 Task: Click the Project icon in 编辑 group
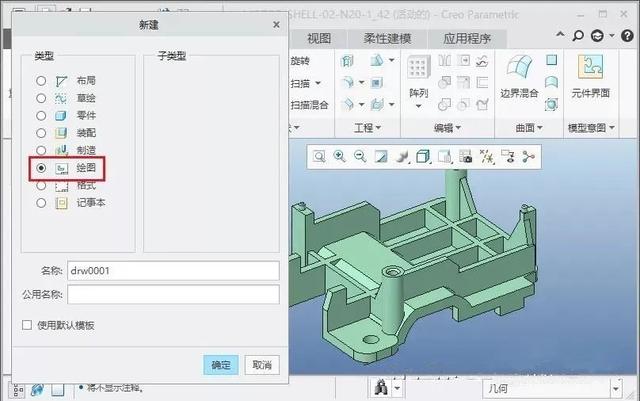click(482, 61)
